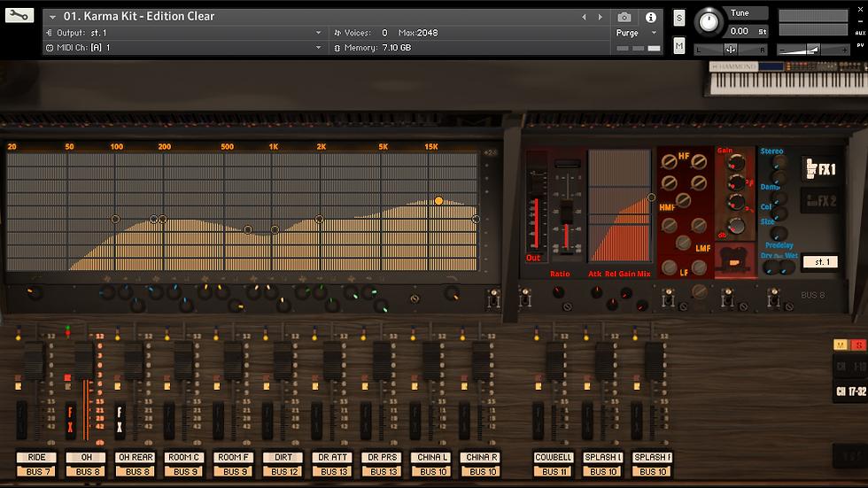Screen dimensions: 868x488
Task: Click the EQ node at 100 Hz
Action: click(115, 219)
